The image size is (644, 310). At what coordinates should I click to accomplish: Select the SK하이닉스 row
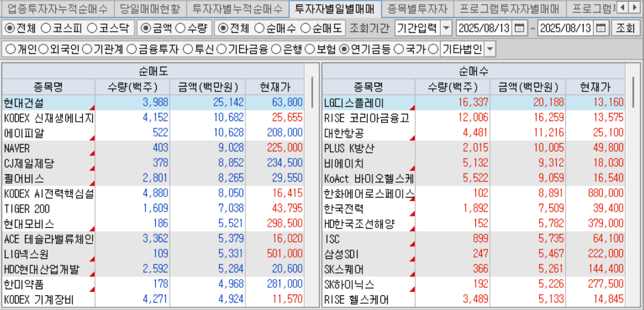(473, 284)
